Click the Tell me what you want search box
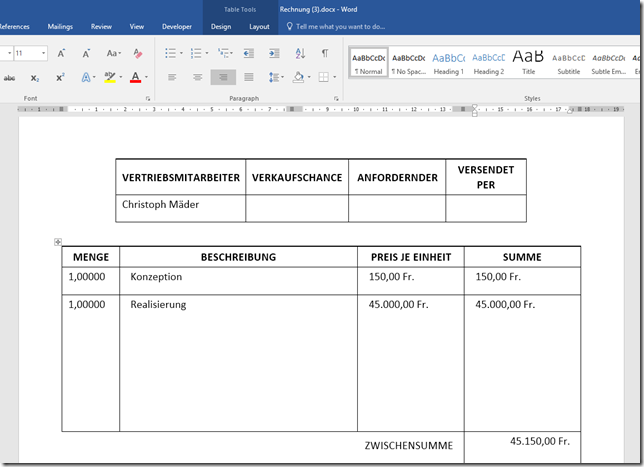The image size is (644, 467). pyautogui.click(x=340, y=27)
